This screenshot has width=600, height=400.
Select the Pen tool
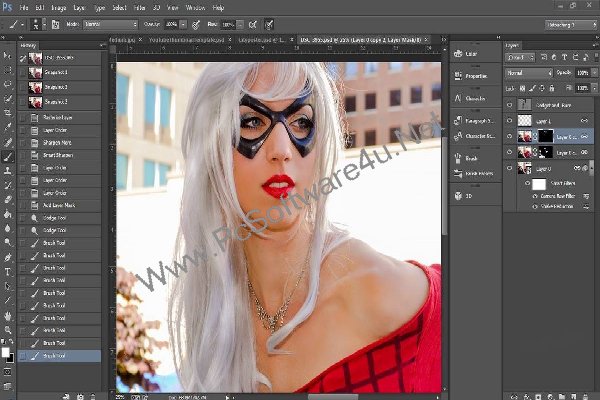pos(7,257)
